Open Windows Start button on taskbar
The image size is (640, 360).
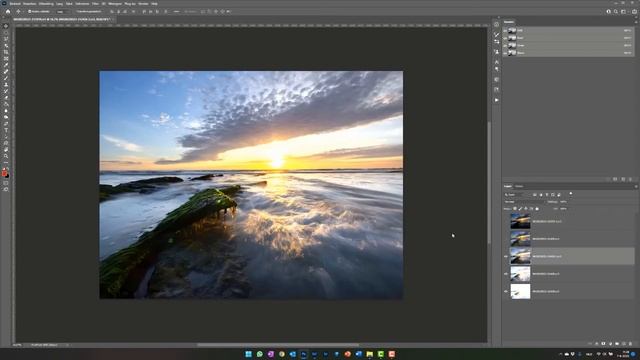(248, 354)
